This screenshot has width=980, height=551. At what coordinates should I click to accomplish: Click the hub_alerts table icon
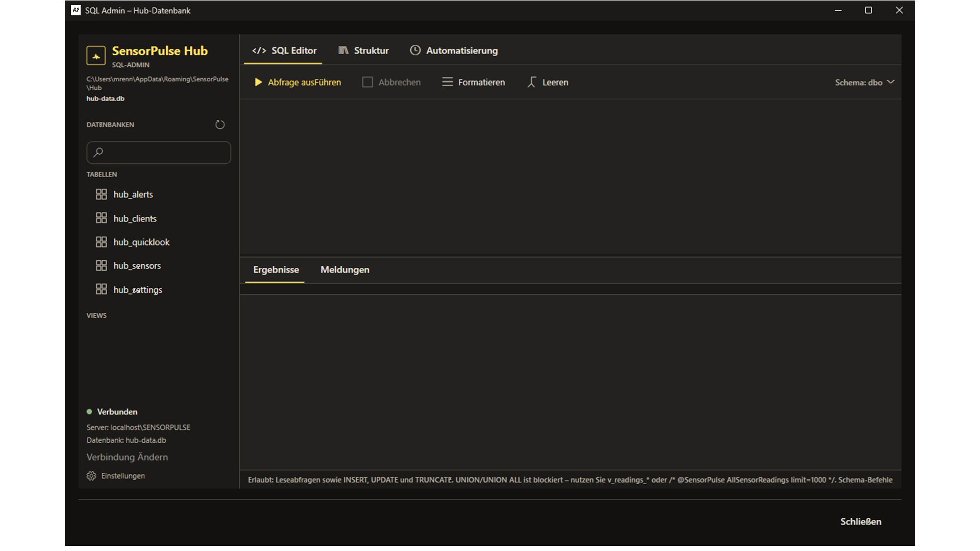click(x=101, y=194)
